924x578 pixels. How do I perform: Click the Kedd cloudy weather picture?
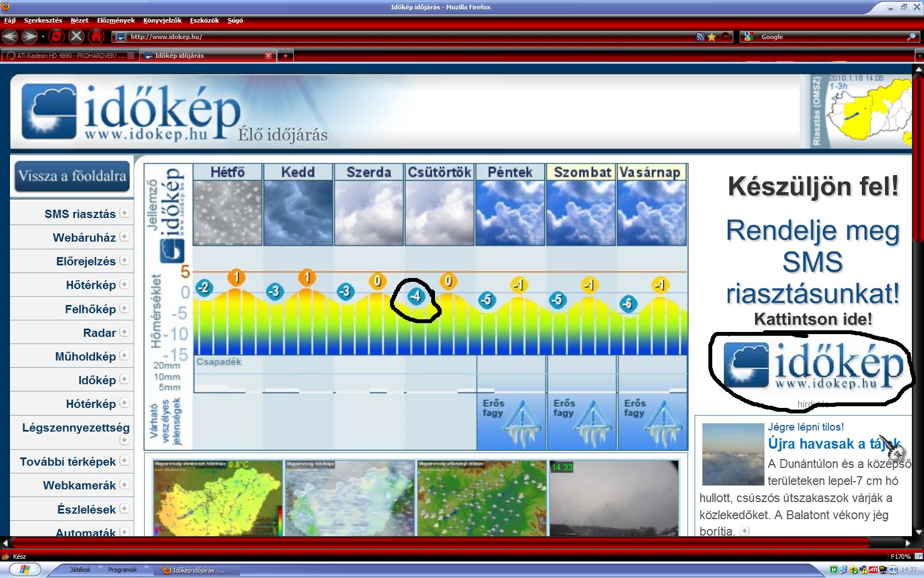[298, 213]
